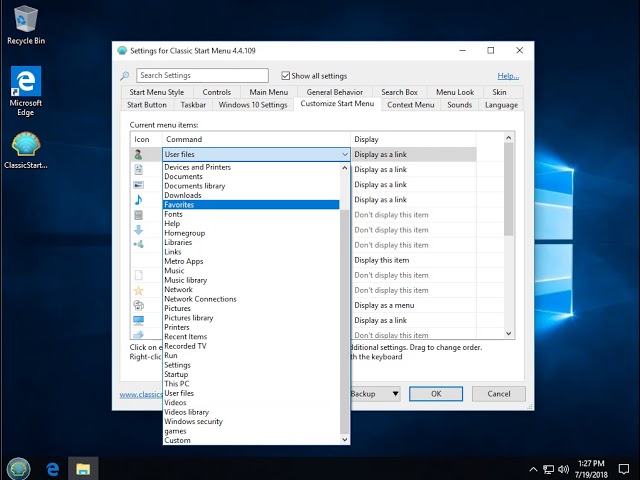Open the Menu Look tab
640x480 pixels.
tap(455, 92)
